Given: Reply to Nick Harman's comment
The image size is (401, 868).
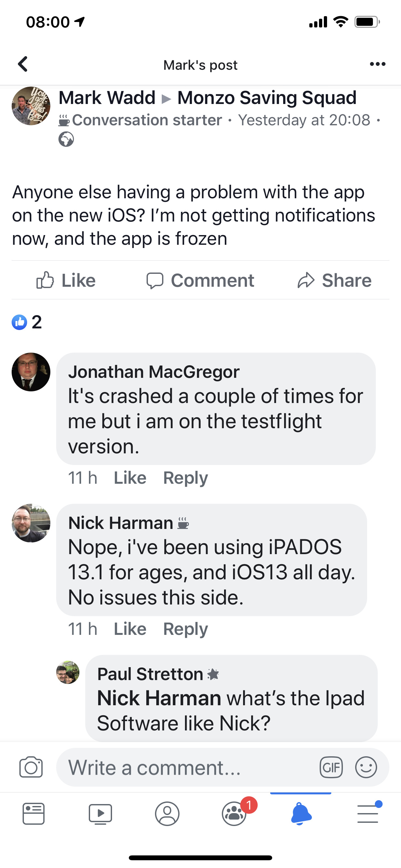Looking at the screenshot, I should pyautogui.click(x=185, y=629).
